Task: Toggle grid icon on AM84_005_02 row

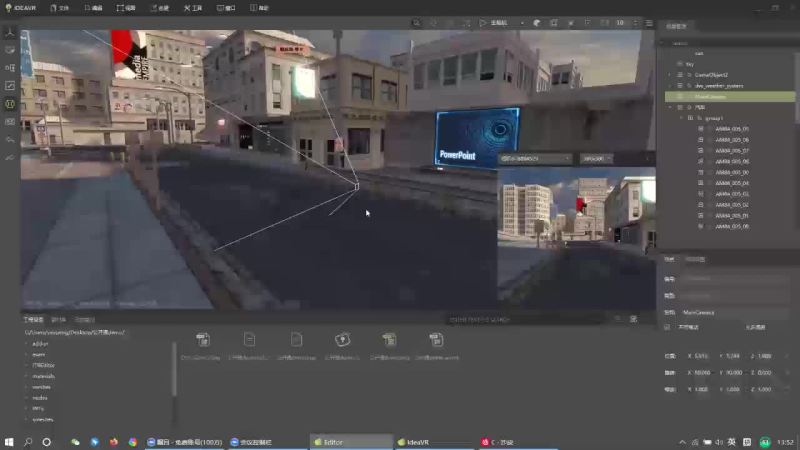Action: pyautogui.click(x=701, y=205)
